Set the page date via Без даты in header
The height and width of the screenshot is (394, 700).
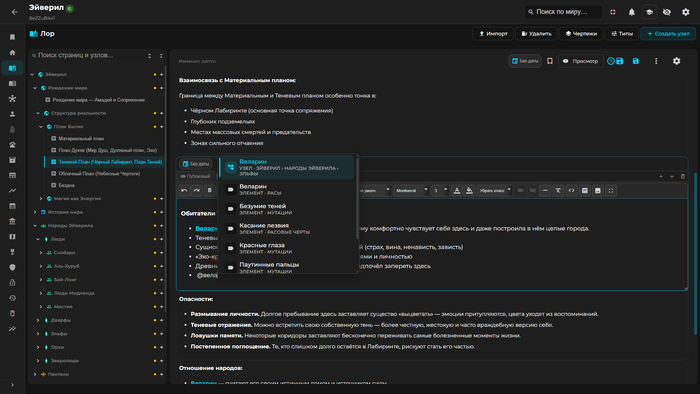(525, 61)
